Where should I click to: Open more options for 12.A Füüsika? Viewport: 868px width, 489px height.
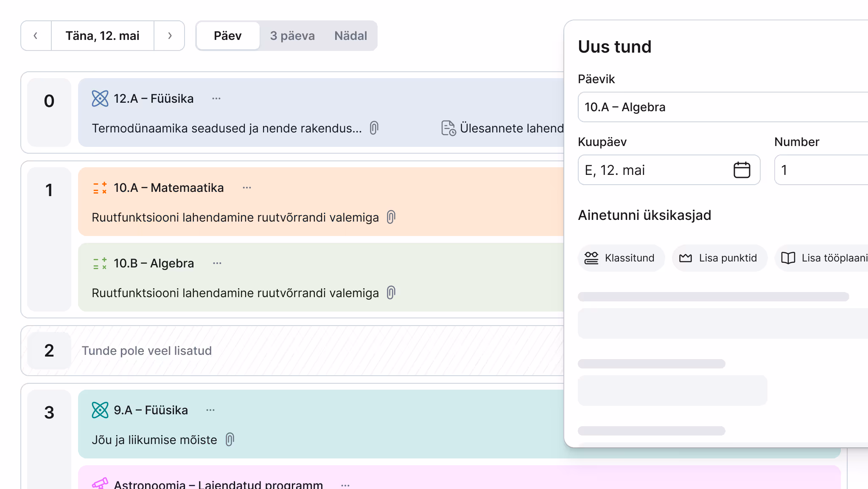tap(216, 98)
